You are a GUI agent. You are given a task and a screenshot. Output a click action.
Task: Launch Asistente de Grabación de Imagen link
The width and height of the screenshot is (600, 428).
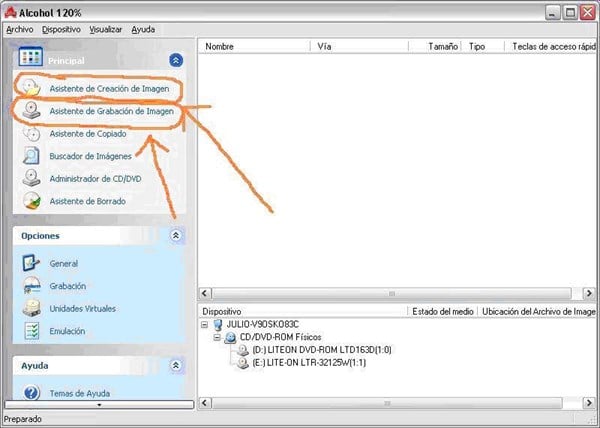click(x=111, y=111)
